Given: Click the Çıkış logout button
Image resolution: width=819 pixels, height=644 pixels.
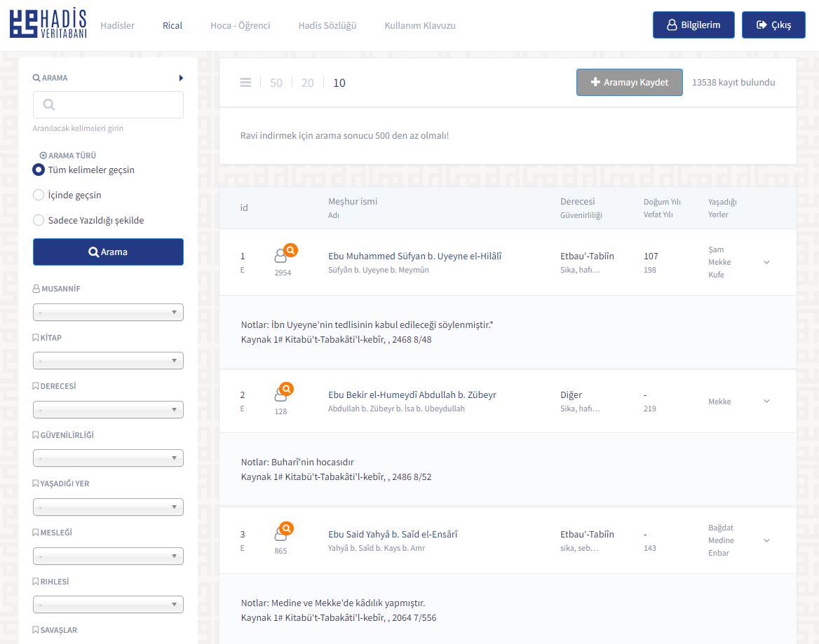Looking at the screenshot, I should click(x=773, y=25).
